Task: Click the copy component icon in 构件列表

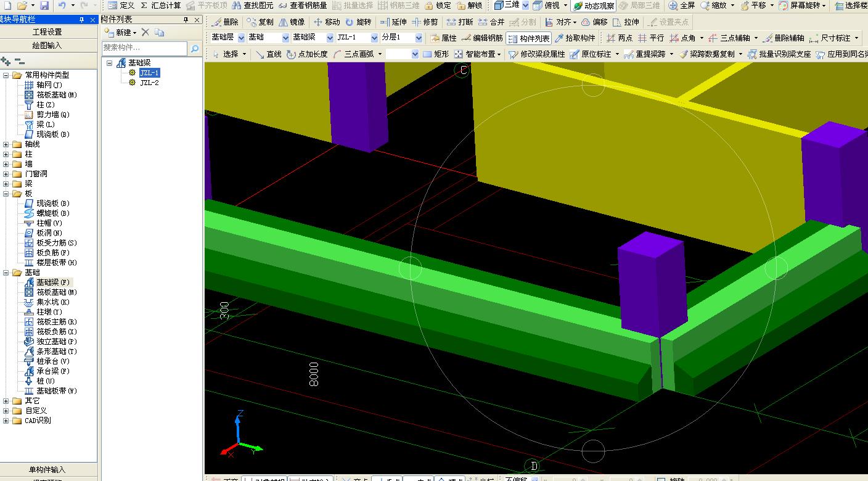Action: (160, 32)
